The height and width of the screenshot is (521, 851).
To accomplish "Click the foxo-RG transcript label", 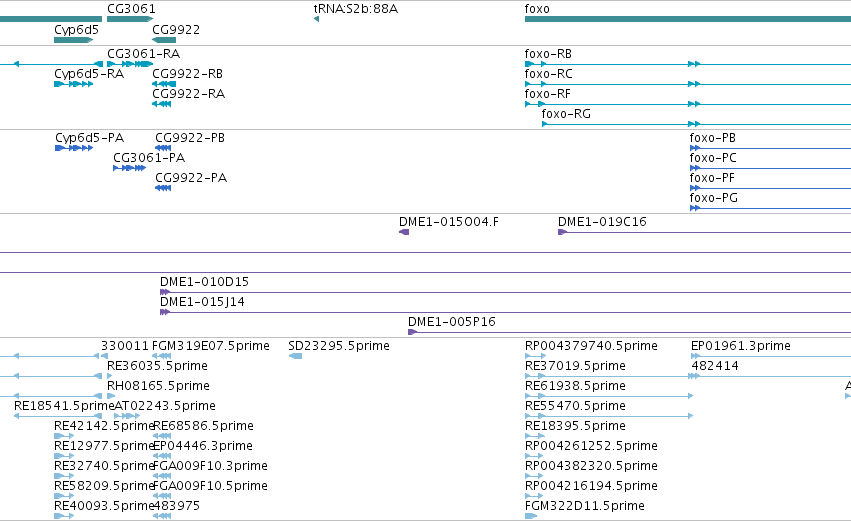I will point(566,114).
